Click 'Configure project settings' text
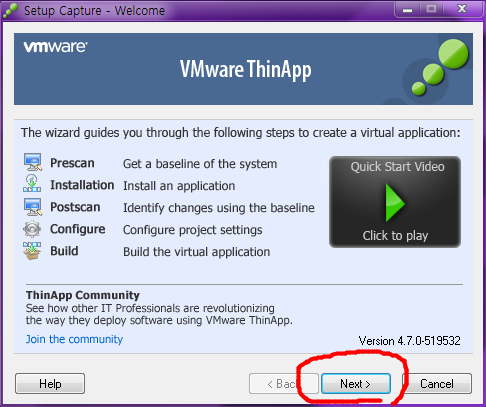This screenshot has width=486, height=407. 193,230
